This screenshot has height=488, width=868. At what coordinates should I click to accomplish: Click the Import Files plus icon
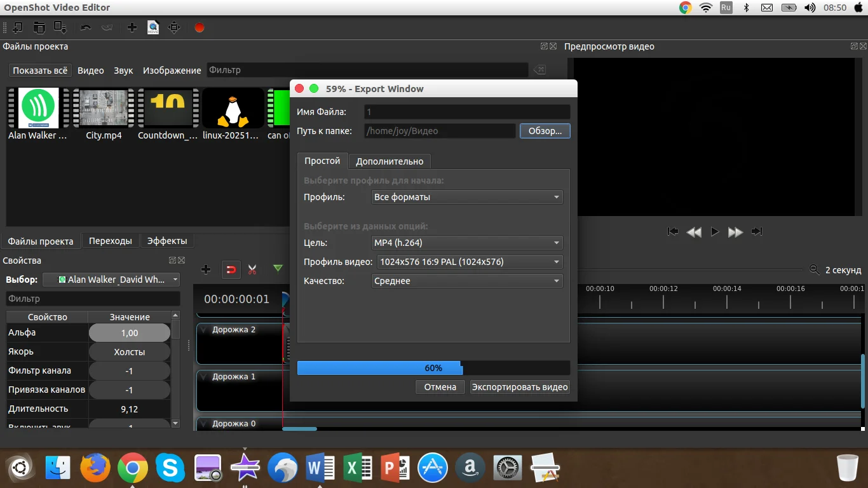[132, 28]
